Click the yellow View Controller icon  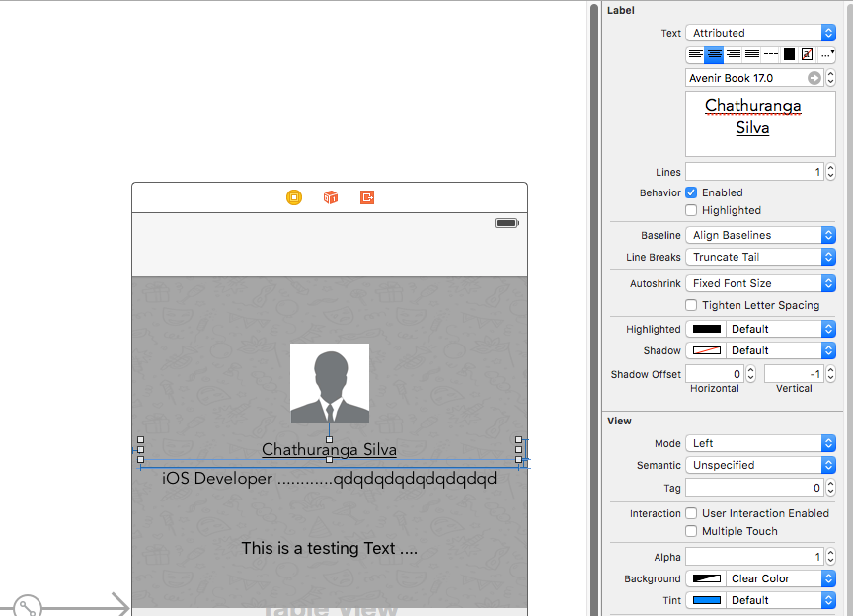294,197
